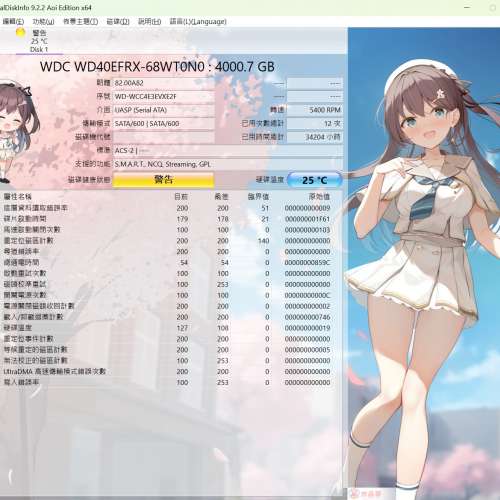Open the 磁碟(D) disk menu
Viewport: 500px width, 500px height.
118,22
